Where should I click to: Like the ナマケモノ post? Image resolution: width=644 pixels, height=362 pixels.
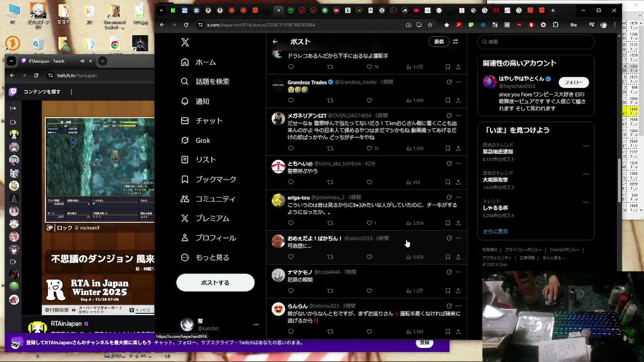pos(369,291)
